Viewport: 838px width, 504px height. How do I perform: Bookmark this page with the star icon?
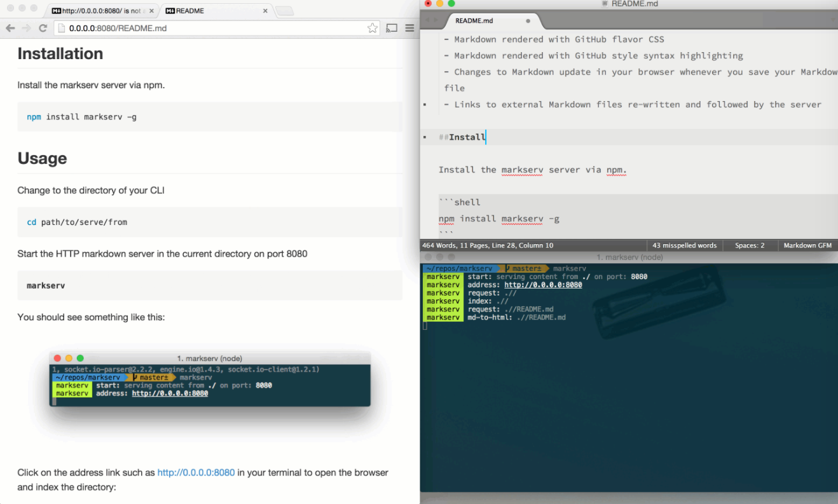(x=373, y=28)
